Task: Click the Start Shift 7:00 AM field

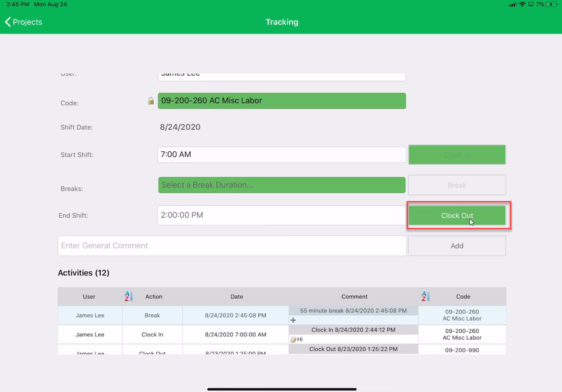Action: (282, 155)
